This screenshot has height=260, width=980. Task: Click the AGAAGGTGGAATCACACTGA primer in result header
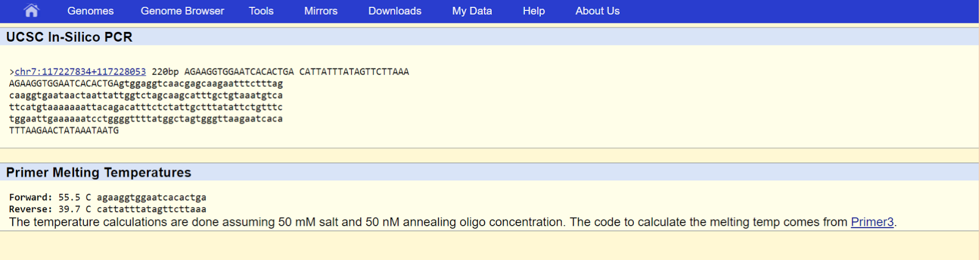[239, 72]
